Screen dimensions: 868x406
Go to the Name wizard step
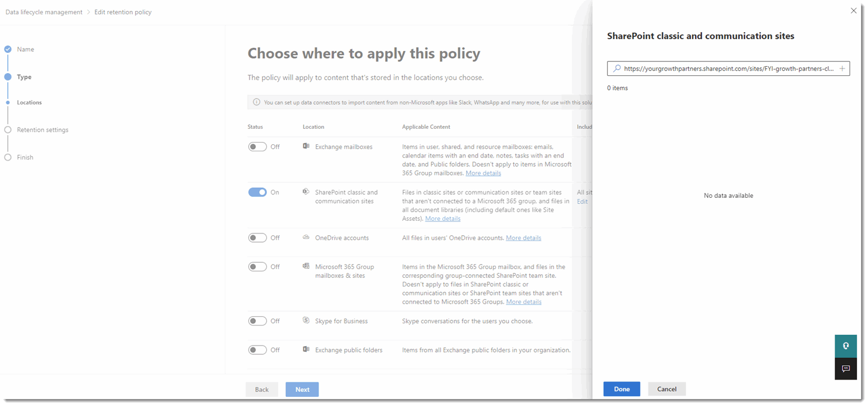25,49
